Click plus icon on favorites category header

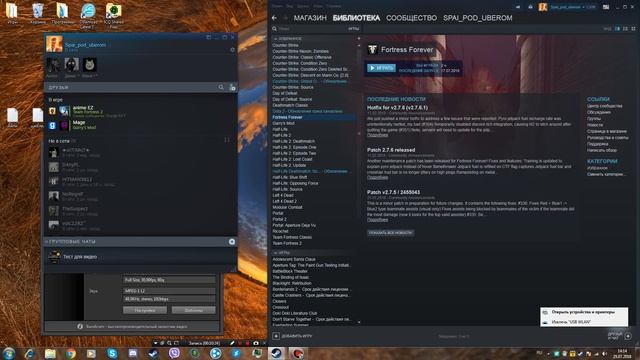pyautogui.click(x=359, y=39)
